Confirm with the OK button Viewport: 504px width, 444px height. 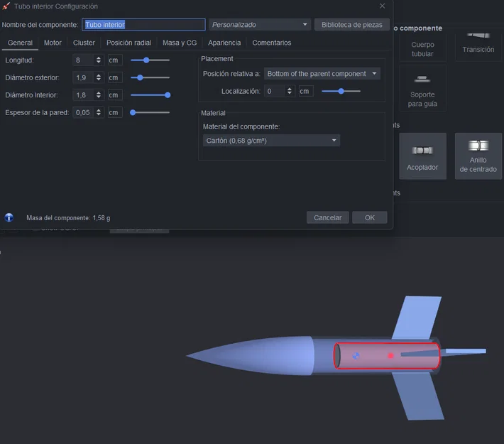tap(370, 217)
